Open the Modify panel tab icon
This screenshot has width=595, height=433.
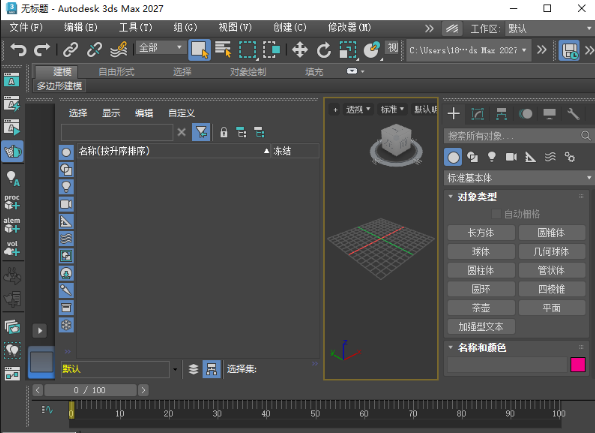[x=477, y=113]
